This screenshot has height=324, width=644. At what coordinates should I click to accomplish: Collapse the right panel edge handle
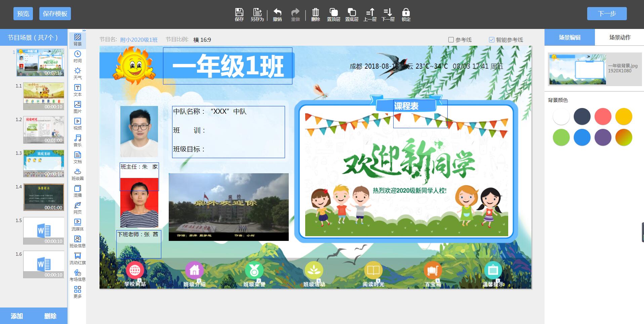(642, 232)
